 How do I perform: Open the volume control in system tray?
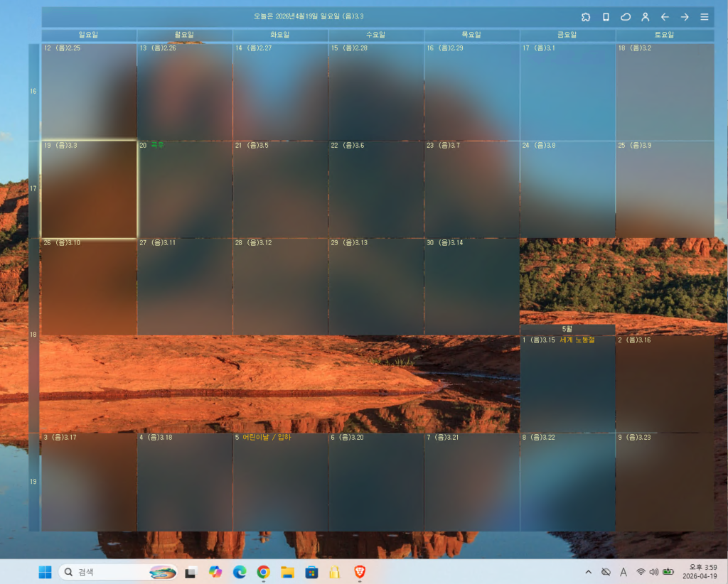pyautogui.click(x=653, y=572)
